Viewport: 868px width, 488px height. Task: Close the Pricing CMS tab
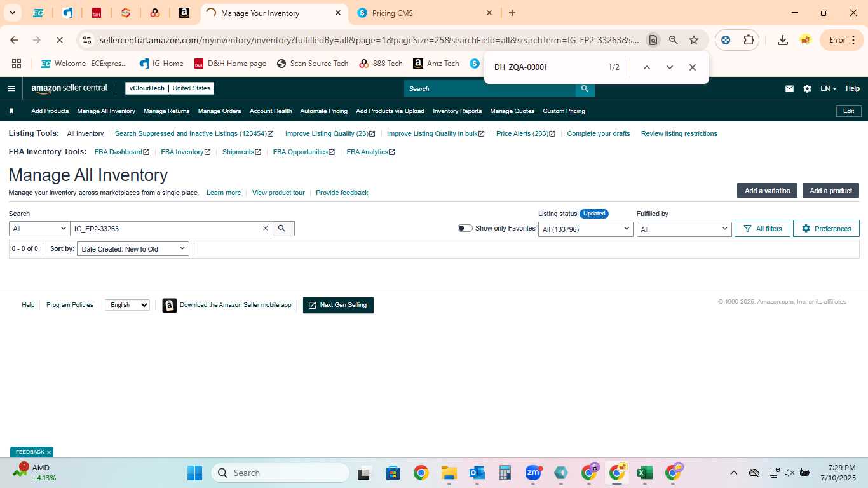coord(489,13)
